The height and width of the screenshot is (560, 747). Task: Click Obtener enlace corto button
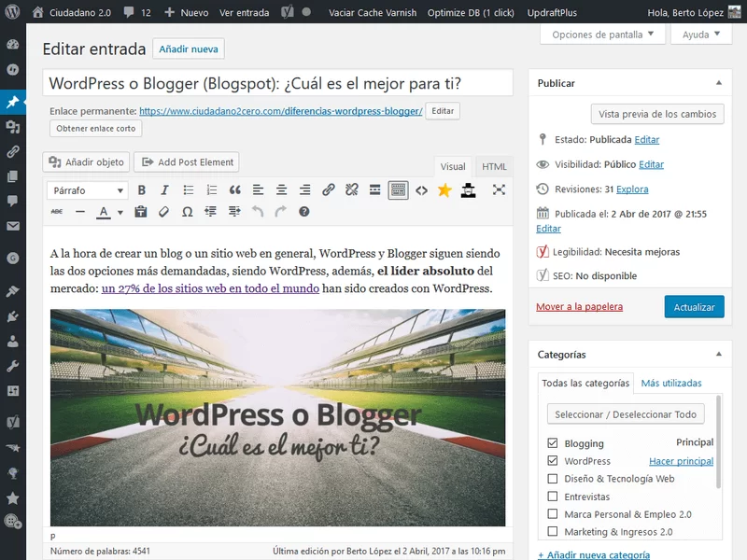[96, 129]
